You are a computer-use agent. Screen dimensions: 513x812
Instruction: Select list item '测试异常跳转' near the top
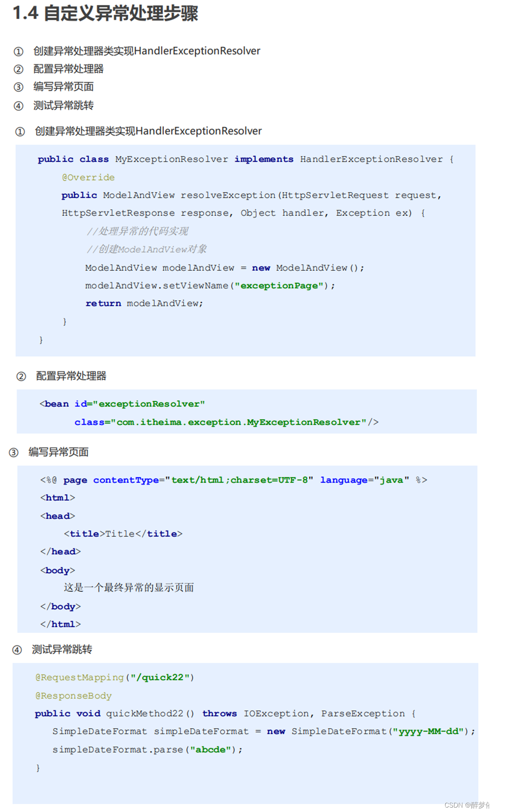point(64,106)
